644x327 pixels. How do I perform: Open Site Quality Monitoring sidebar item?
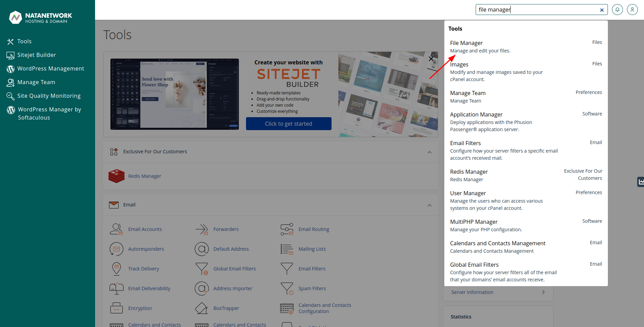[44, 96]
